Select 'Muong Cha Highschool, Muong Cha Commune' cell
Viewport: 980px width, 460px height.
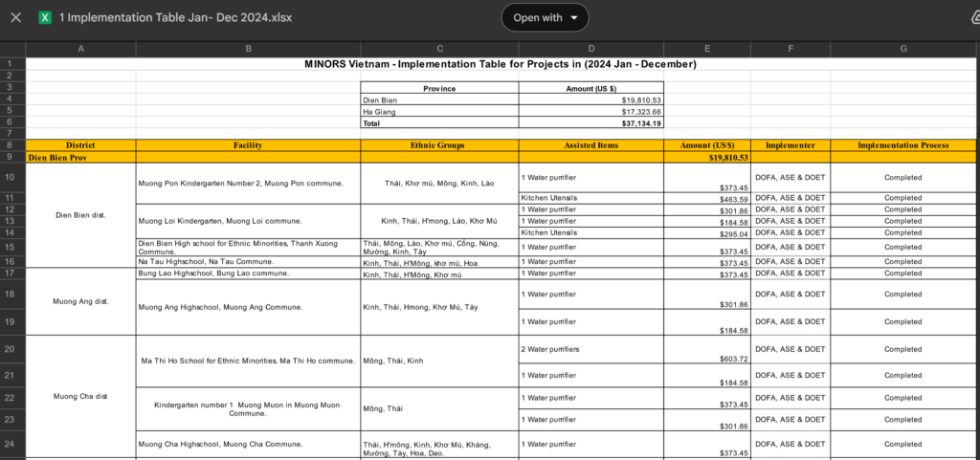tap(248, 444)
